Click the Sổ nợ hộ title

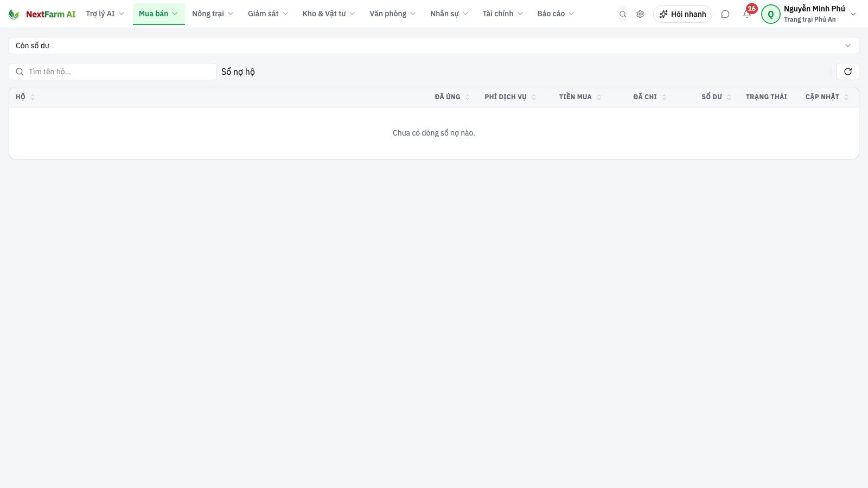click(238, 72)
